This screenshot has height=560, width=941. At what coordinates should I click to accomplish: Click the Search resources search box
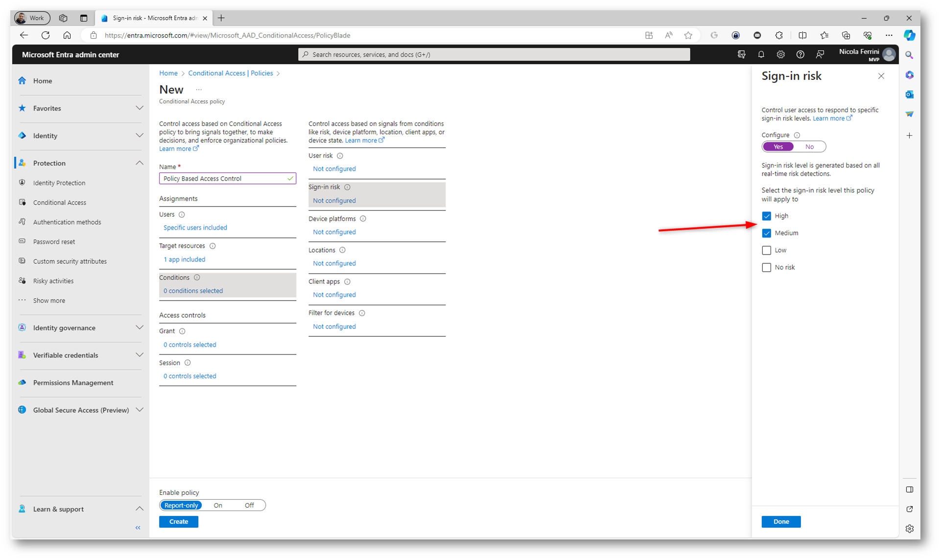coord(494,54)
